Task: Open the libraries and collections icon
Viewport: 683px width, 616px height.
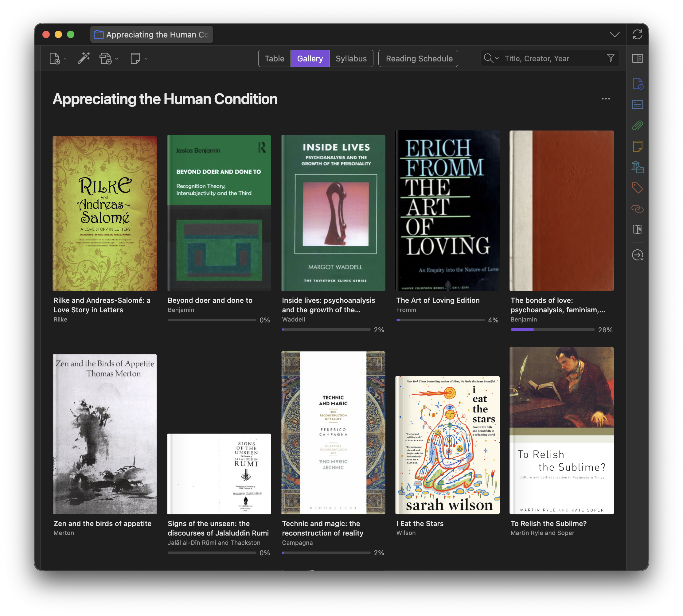Action: coord(637,167)
